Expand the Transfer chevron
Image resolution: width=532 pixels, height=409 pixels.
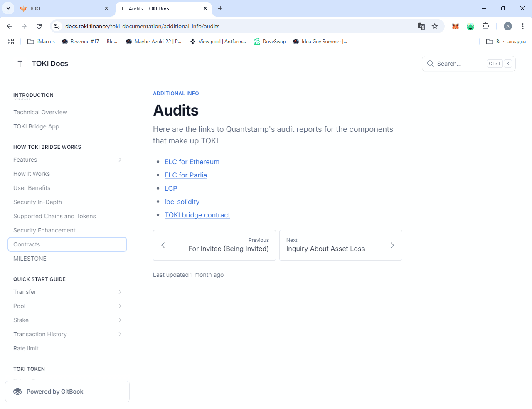tap(120, 292)
